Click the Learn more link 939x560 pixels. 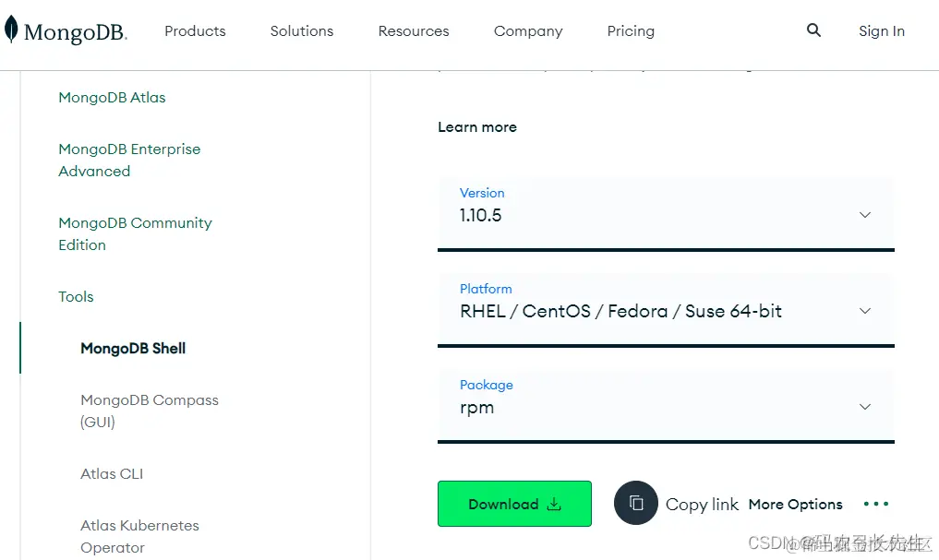tap(477, 127)
